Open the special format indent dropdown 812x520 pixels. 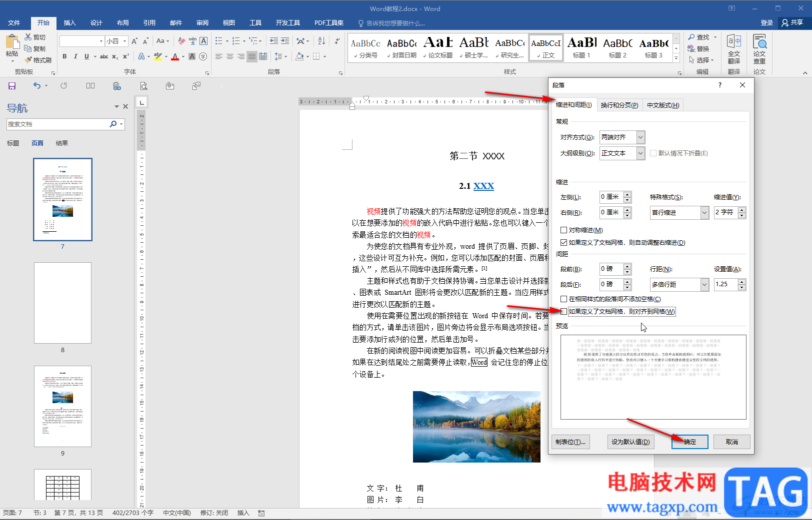[x=704, y=213]
